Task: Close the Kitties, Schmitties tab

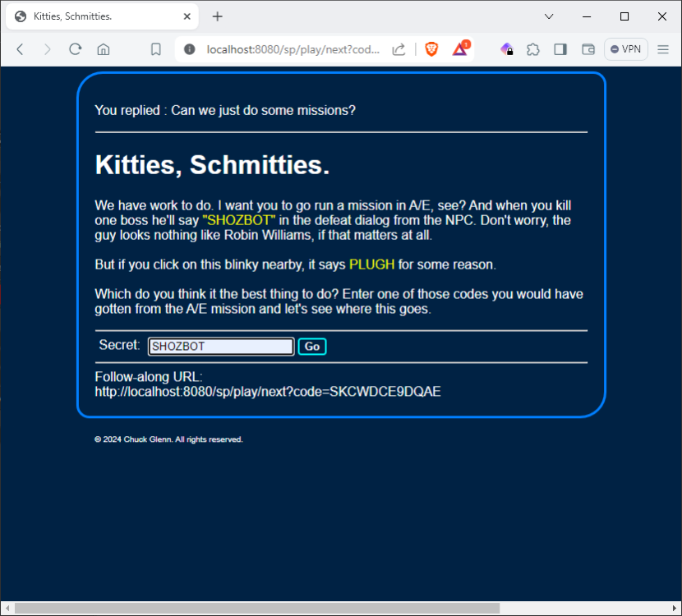Action: click(187, 16)
